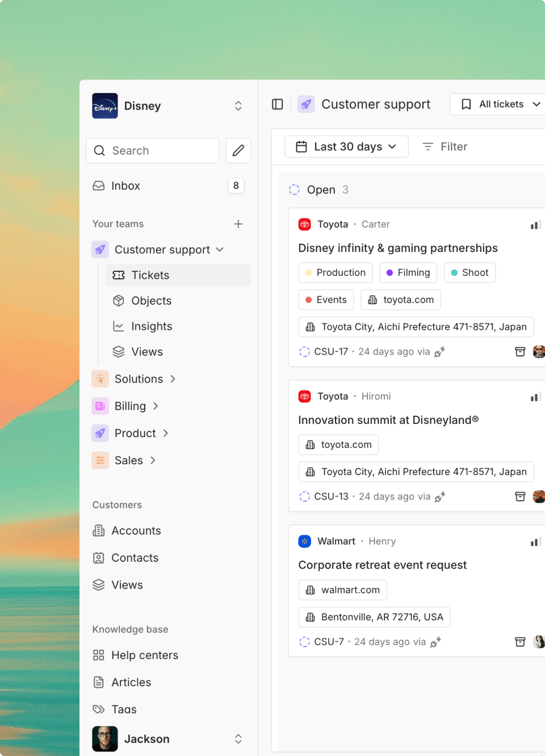The width and height of the screenshot is (545, 756).
Task: Click the walmart.com chip
Action: 343,590
